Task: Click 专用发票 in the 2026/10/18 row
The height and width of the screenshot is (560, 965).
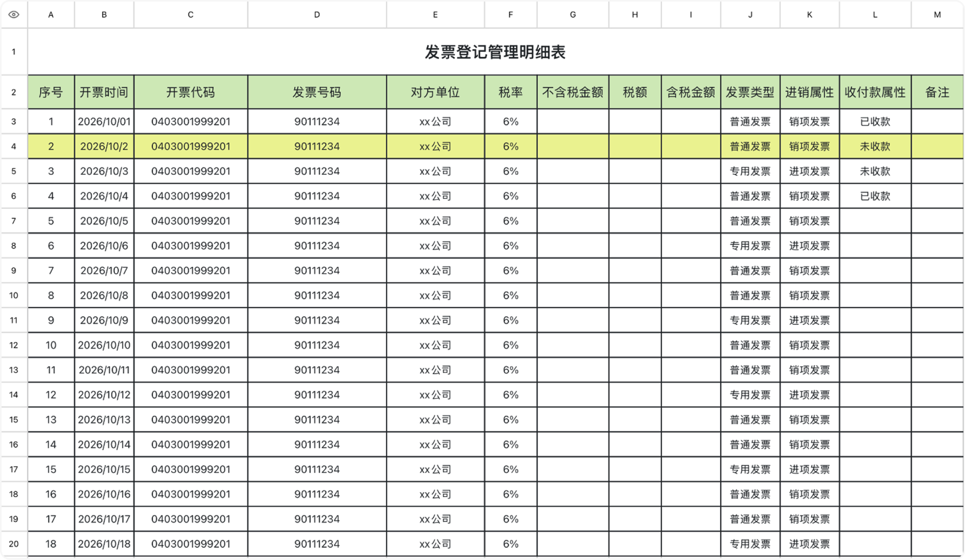Action: point(750,543)
